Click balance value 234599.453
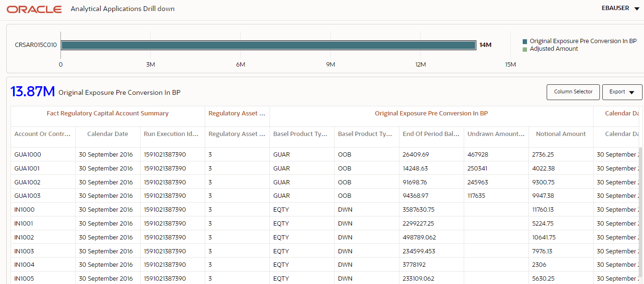 pyautogui.click(x=419, y=251)
